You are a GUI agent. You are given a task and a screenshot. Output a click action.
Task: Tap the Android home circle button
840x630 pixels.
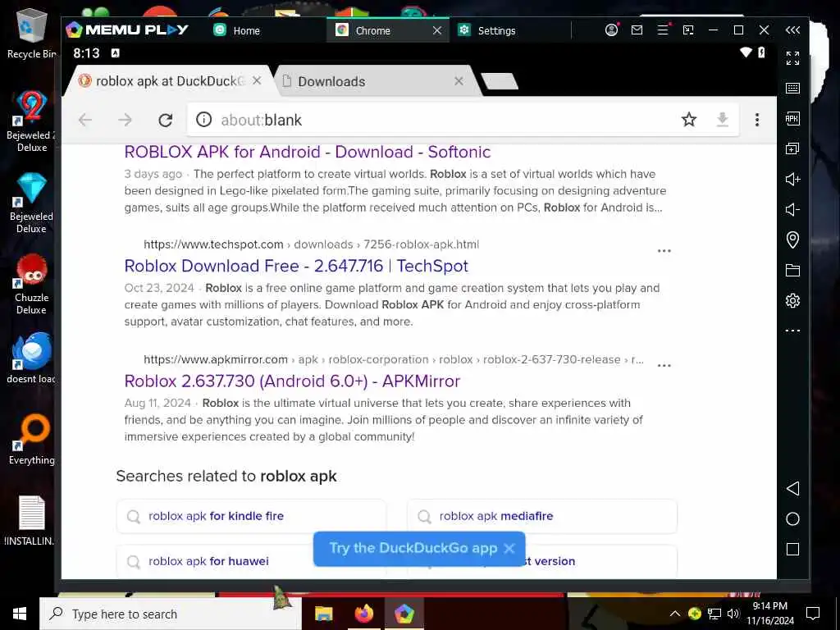[792, 518]
